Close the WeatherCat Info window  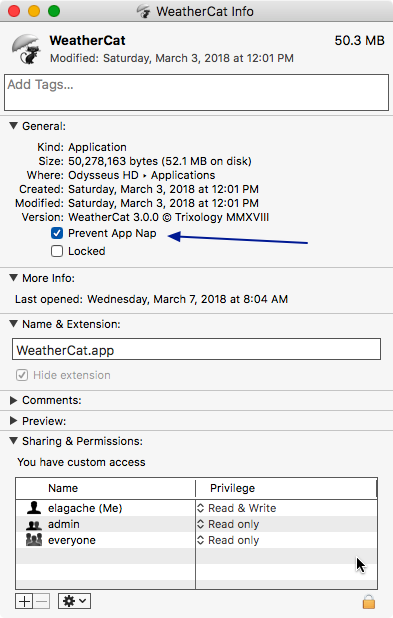click(x=14, y=11)
